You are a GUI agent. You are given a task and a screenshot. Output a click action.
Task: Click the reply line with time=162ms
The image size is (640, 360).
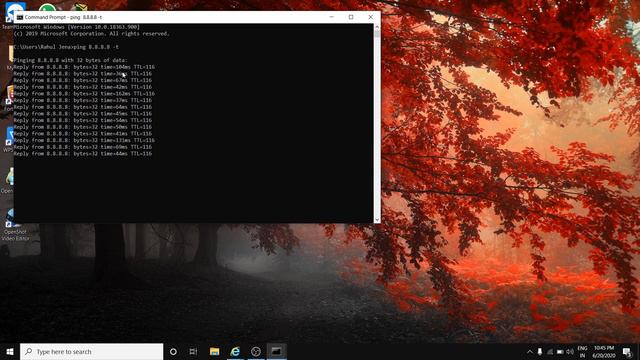pos(84,93)
